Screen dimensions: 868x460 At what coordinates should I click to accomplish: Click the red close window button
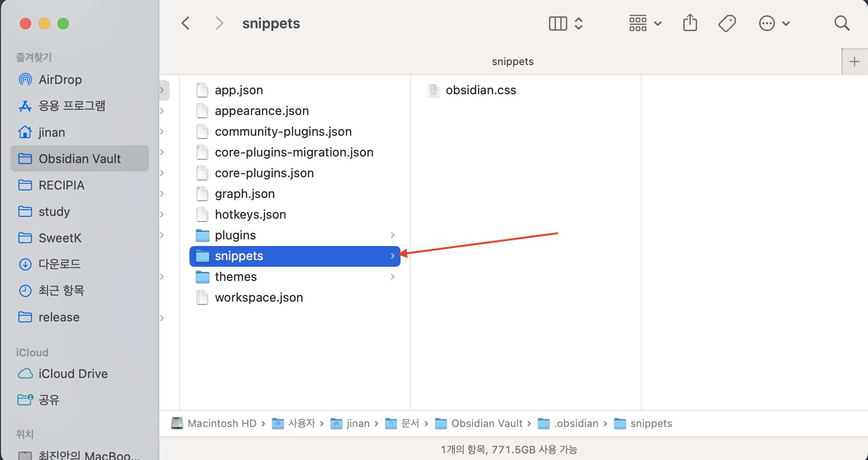click(25, 24)
